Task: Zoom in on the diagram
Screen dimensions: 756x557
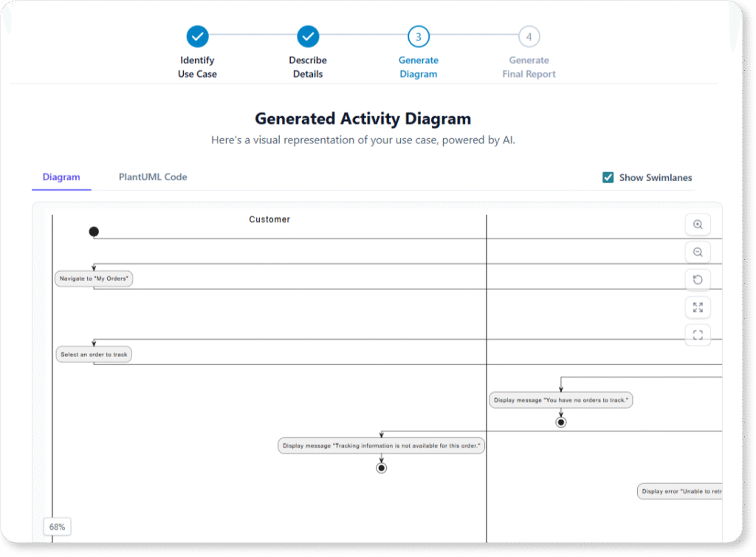Action: 698,225
